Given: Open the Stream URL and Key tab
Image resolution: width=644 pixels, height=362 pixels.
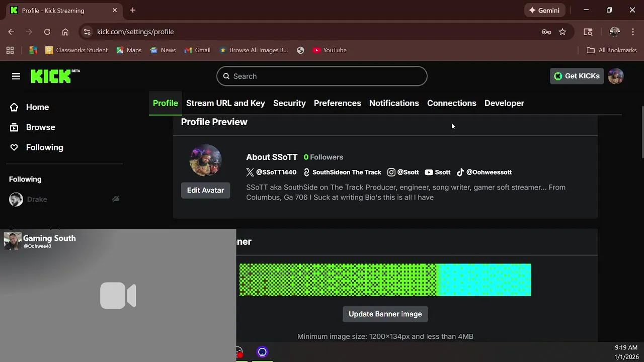Looking at the screenshot, I should pyautogui.click(x=225, y=103).
